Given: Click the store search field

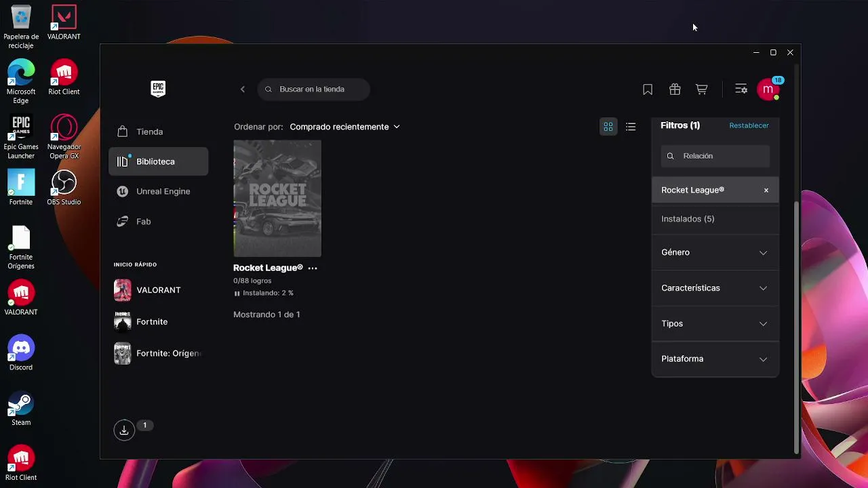Looking at the screenshot, I should 314,89.
